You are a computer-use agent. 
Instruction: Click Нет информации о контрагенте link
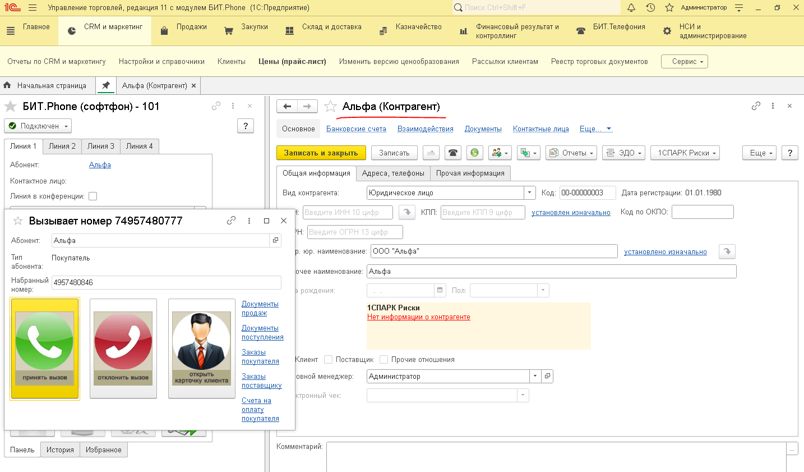pos(418,317)
